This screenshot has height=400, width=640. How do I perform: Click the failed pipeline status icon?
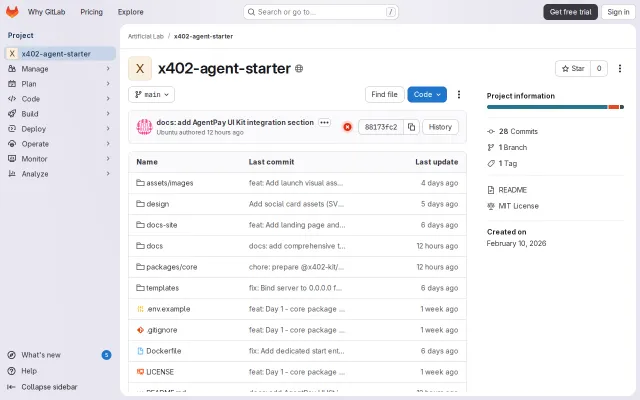pos(347,127)
